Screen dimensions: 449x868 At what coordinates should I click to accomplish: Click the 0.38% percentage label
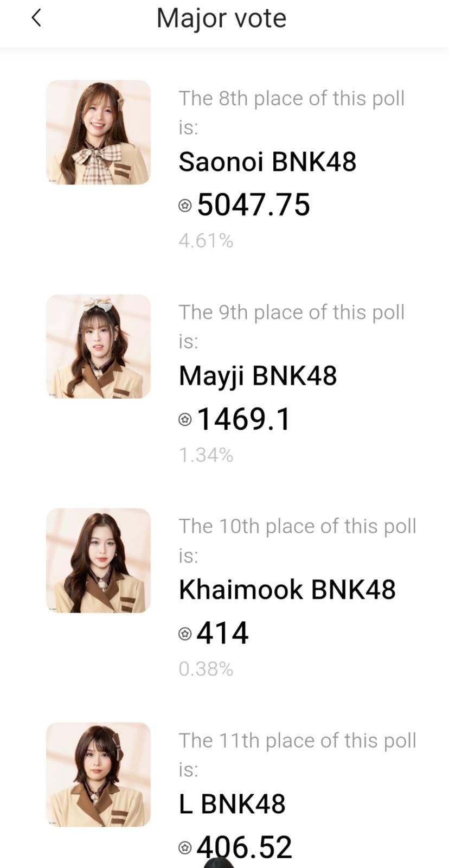click(x=206, y=668)
